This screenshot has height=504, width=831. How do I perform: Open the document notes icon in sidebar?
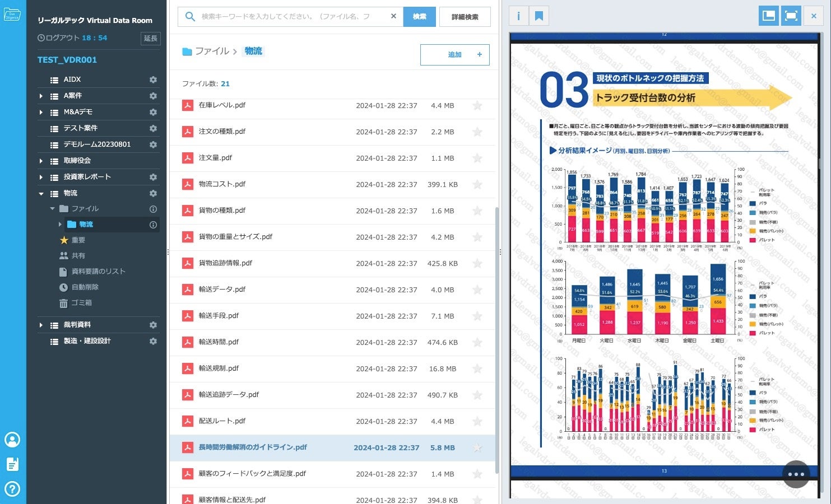point(12,464)
